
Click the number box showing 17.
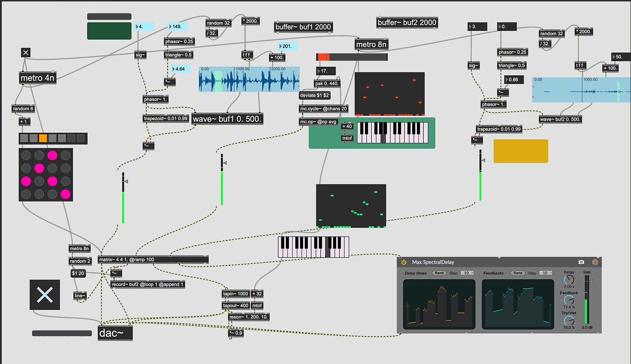[x=326, y=71]
